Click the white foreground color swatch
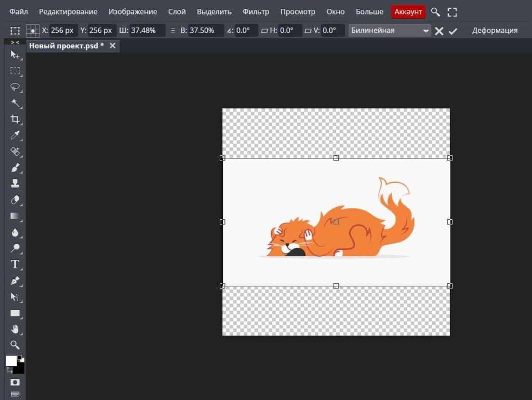The height and width of the screenshot is (400, 532). pos(11,361)
